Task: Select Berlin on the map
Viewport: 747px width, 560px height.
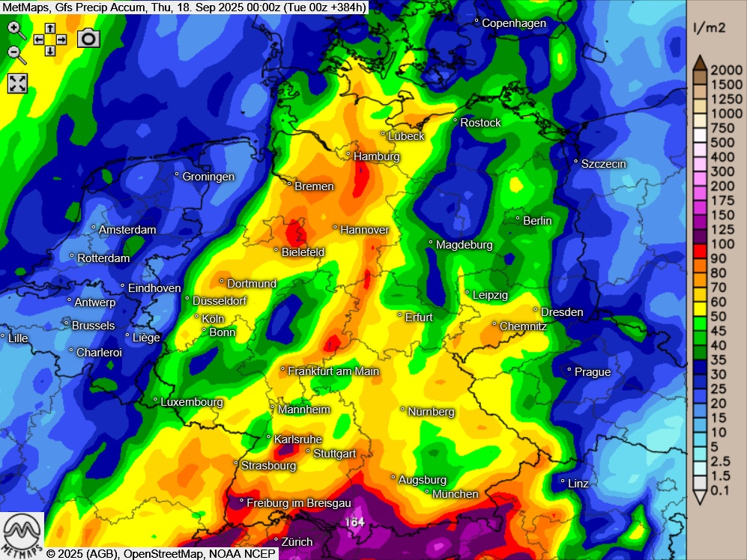Action: click(x=518, y=219)
